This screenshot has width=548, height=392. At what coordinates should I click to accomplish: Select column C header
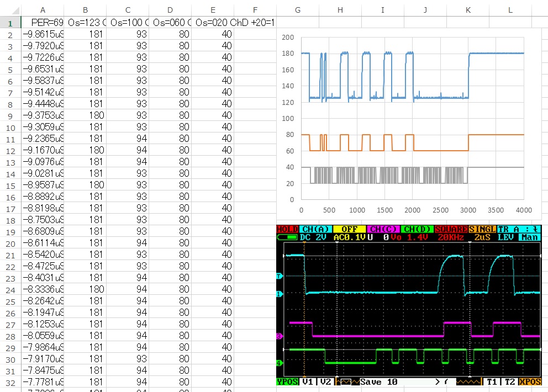(128, 10)
